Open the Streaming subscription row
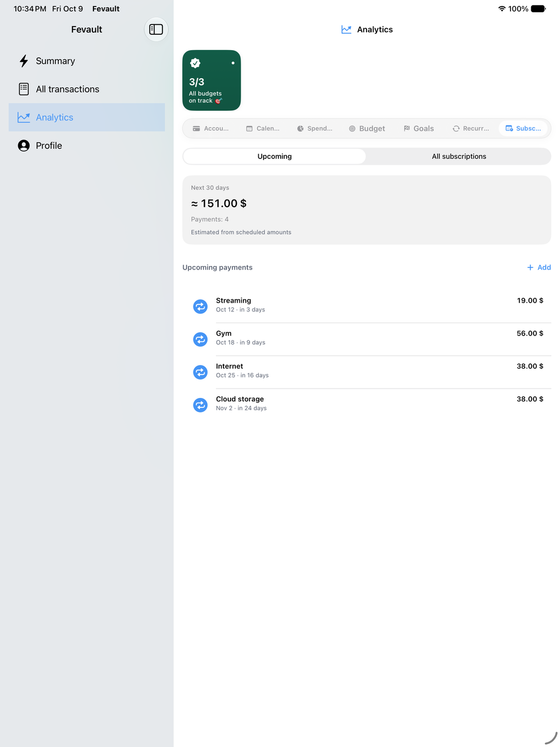This screenshot has height=747, width=560. click(367, 306)
